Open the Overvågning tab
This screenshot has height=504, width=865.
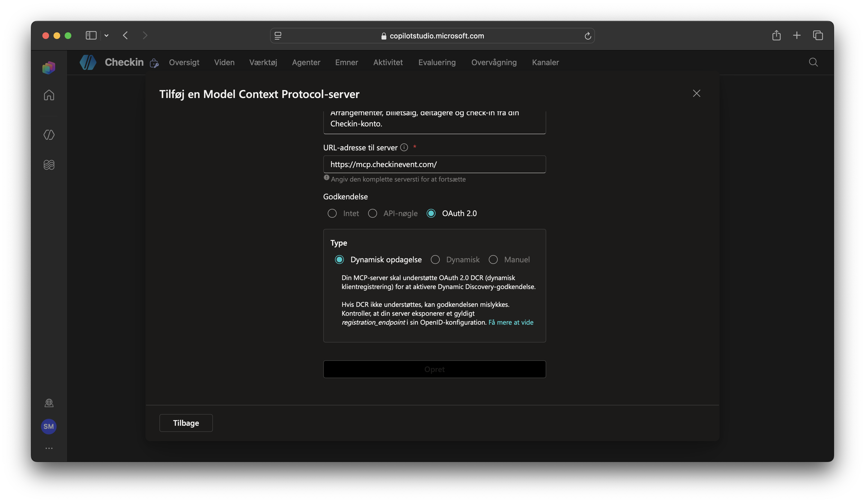pos(494,62)
